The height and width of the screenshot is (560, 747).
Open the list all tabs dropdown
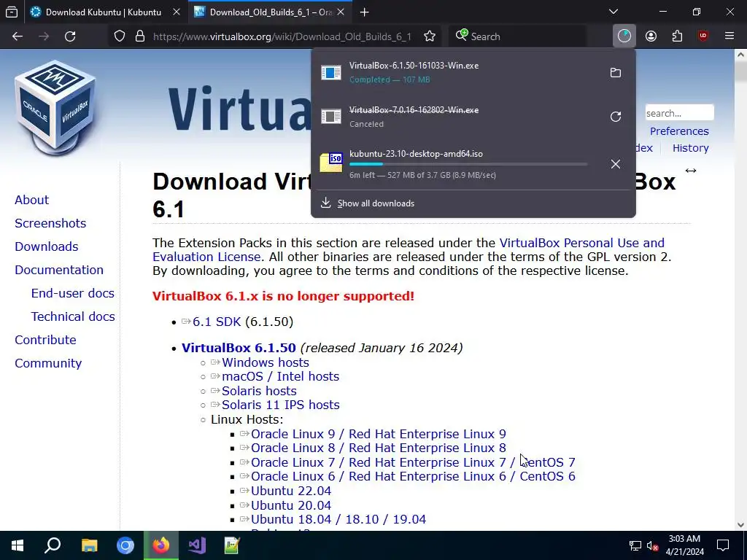point(614,12)
